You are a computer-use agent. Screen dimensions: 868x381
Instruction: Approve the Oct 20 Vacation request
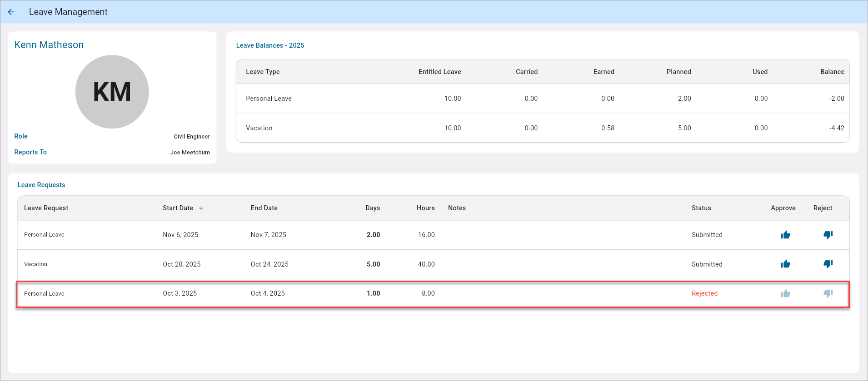point(785,264)
